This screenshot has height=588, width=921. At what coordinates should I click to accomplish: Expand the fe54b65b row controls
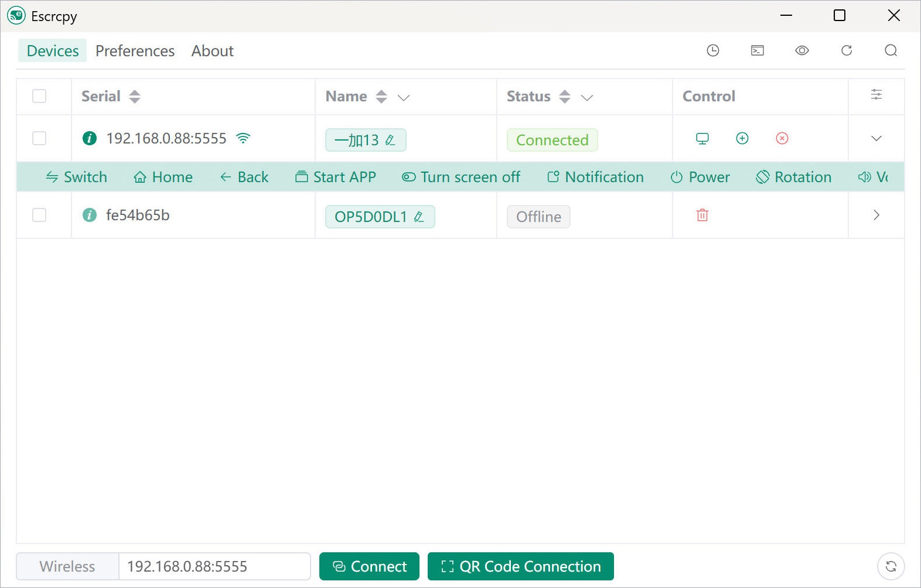pos(876,215)
